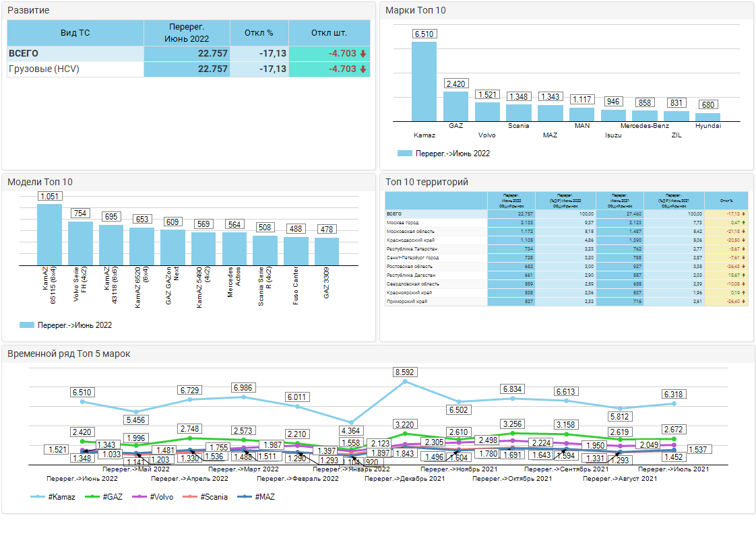
Task: Click the 8.592 Kamaz data point label
Action: click(x=405, y=372)
